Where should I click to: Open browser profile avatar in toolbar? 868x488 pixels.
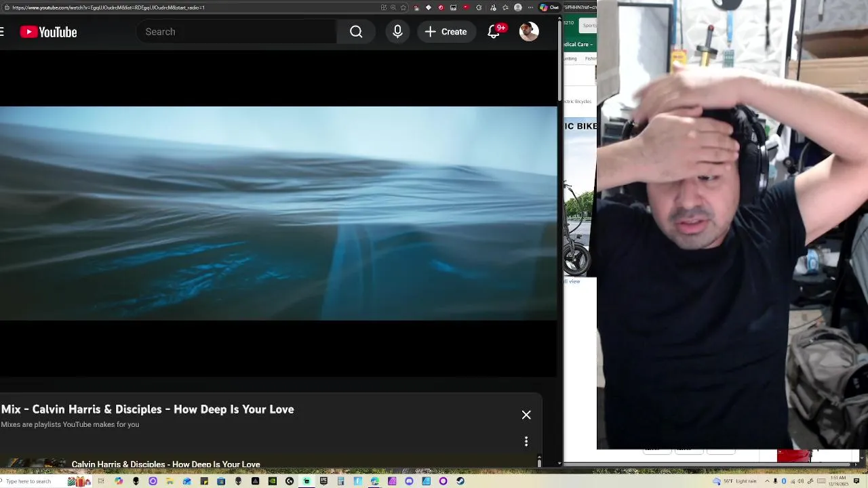click(x=518, y=7)
